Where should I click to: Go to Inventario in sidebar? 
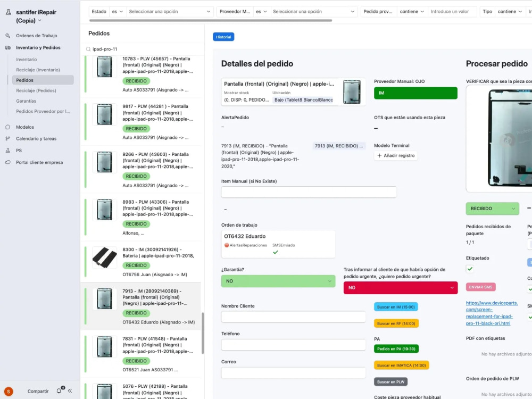point(27,60)
